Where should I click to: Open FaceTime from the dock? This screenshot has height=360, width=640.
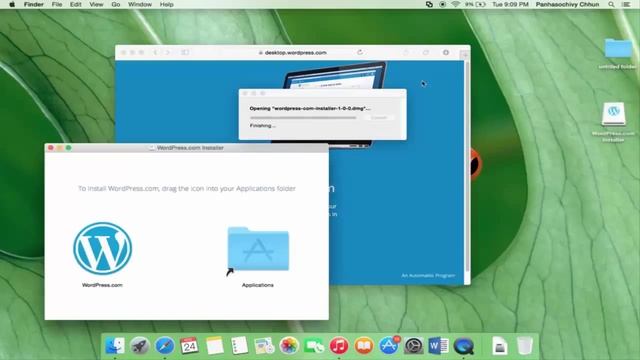coord(314,346)
